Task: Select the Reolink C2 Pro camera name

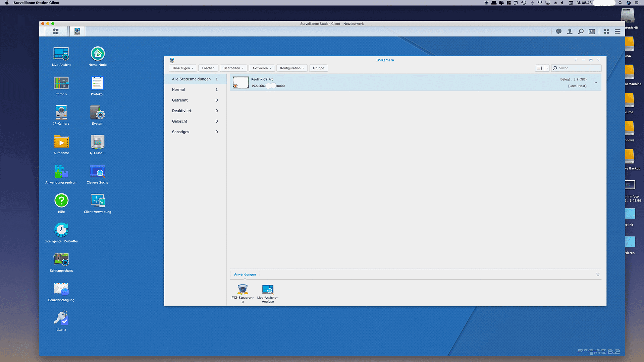Action: tap(262, 79)
